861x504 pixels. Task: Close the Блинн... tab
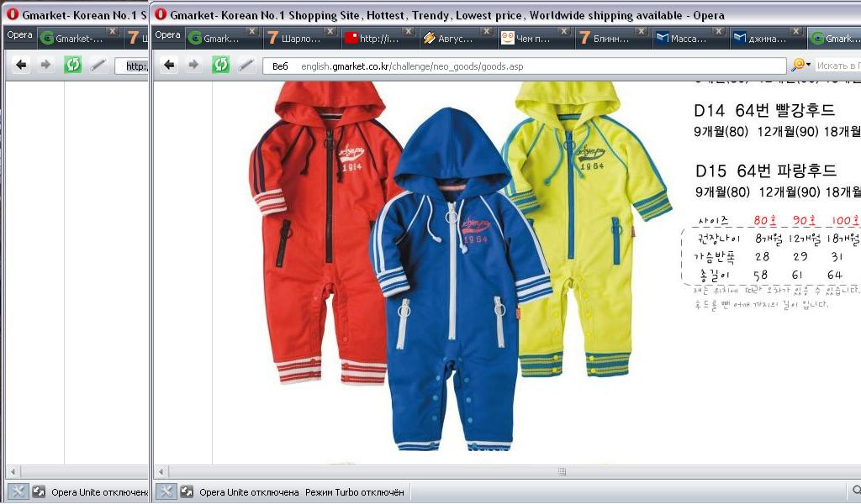coord(642,31)
